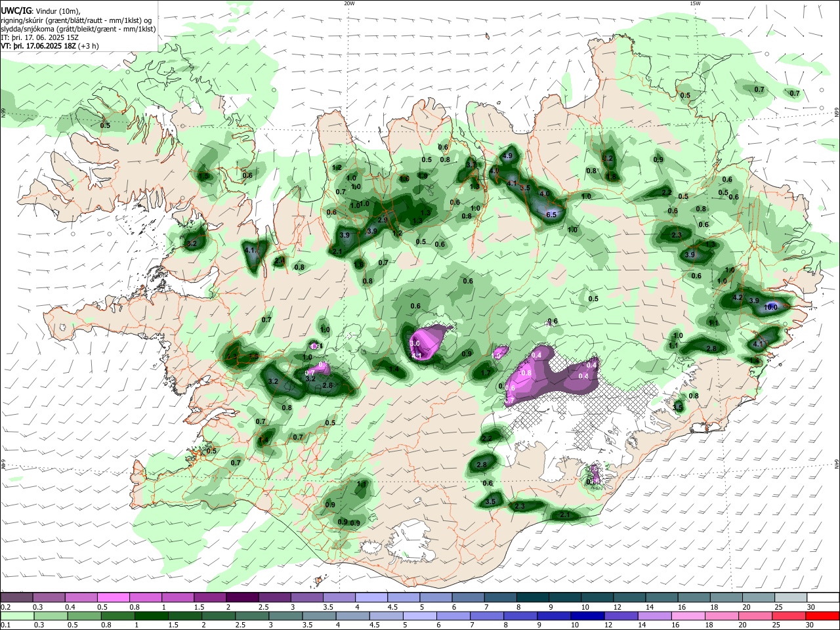Click the '15W' longitude label

tap(695, 3)
